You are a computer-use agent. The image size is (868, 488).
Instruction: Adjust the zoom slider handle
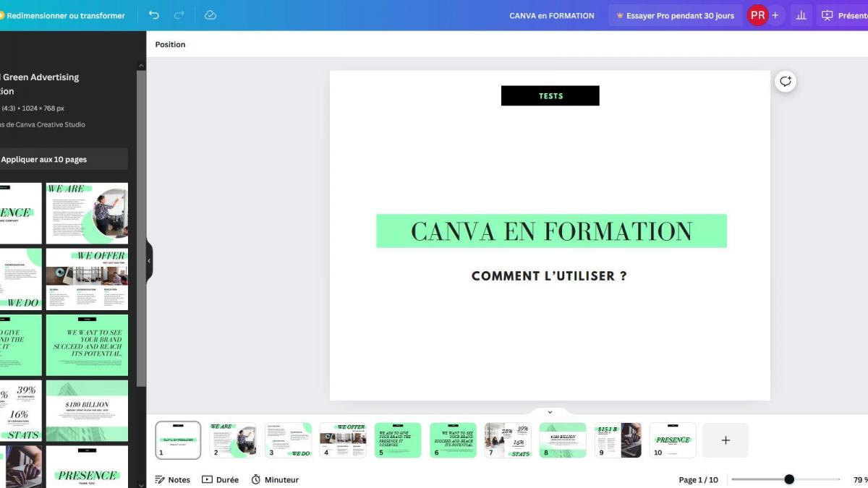(789, 479)
